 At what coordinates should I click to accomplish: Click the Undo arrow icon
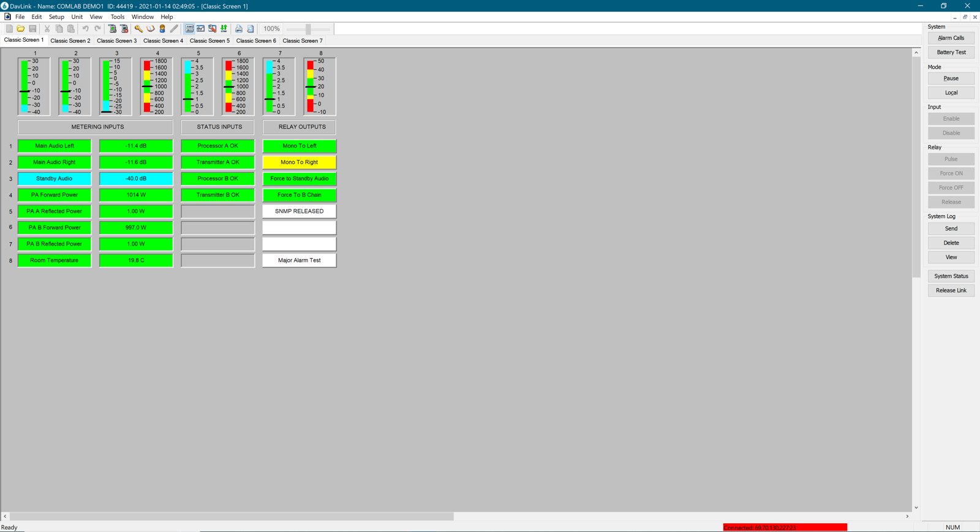(85, 29)
